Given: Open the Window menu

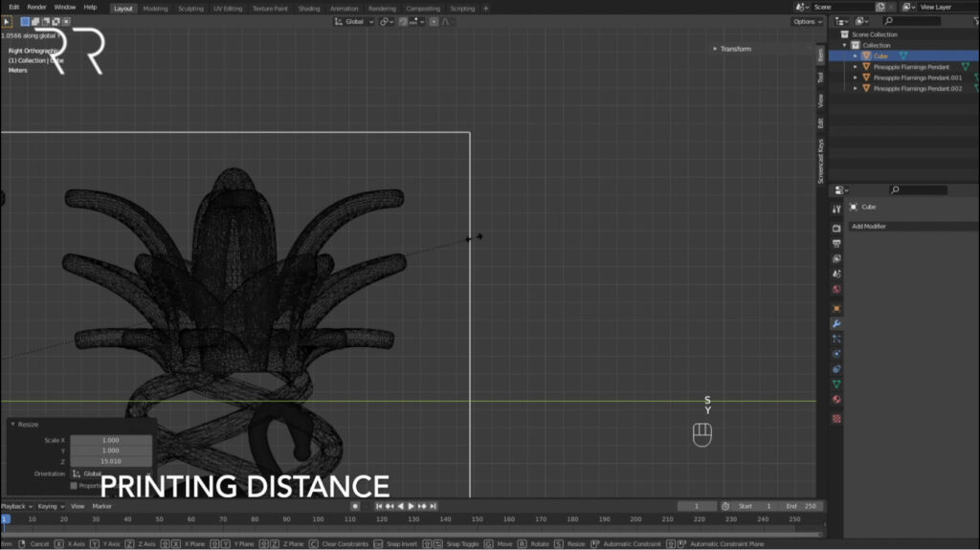Looking at the screenshot, I should (x=65, y=8).
